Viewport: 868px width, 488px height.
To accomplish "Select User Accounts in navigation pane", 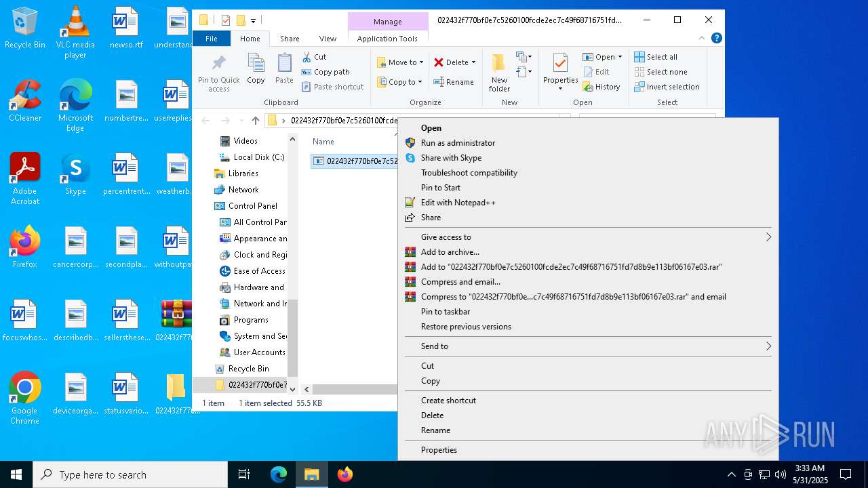I will coord(252,352).
